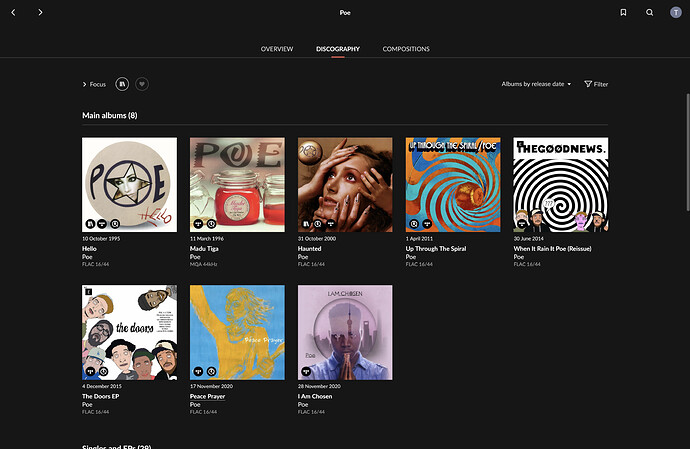
Task: Open the Haunted album cover
Action: 345,184
